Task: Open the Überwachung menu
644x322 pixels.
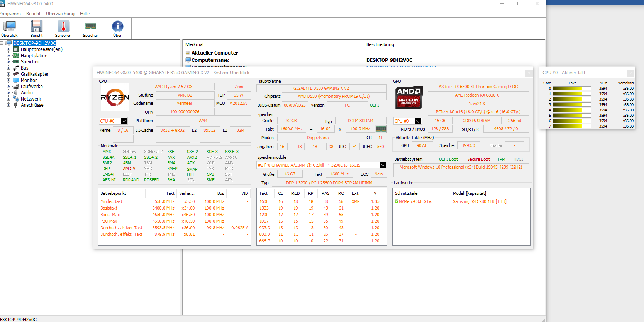Action: tap(60, 14)
